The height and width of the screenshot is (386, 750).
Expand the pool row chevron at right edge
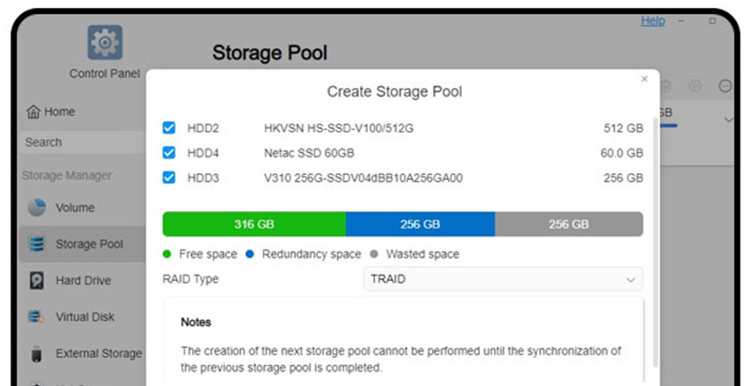728,119
